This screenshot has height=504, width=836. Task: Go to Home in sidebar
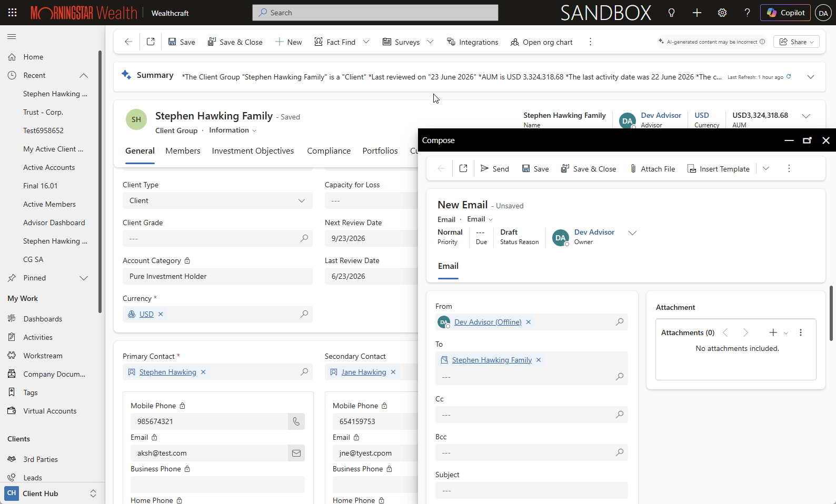33,57
